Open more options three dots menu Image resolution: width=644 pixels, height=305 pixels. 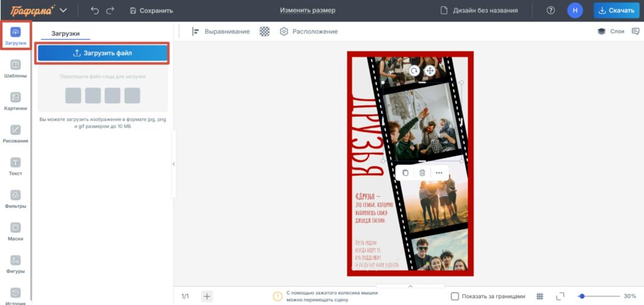pos(439,173)
